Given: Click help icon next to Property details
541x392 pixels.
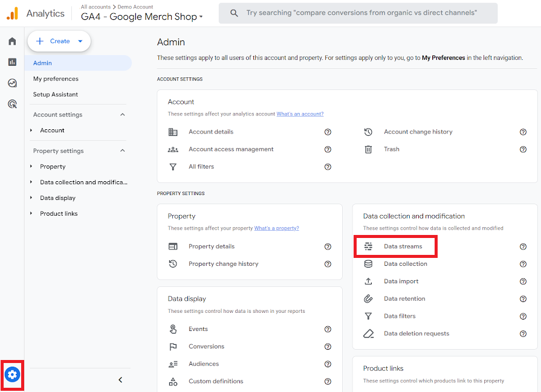Looking at the screenshot, I should point(328,246).
